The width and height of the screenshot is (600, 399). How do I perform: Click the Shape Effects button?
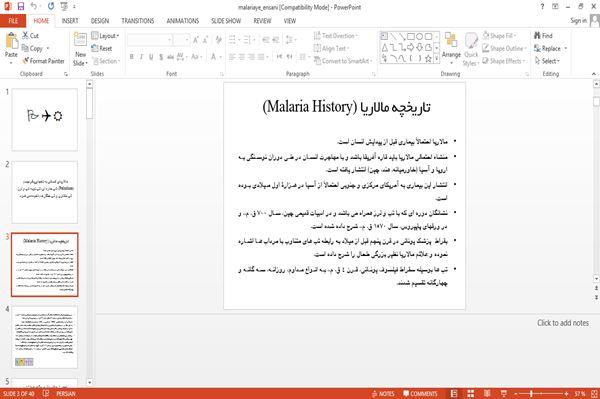[504, 61]
